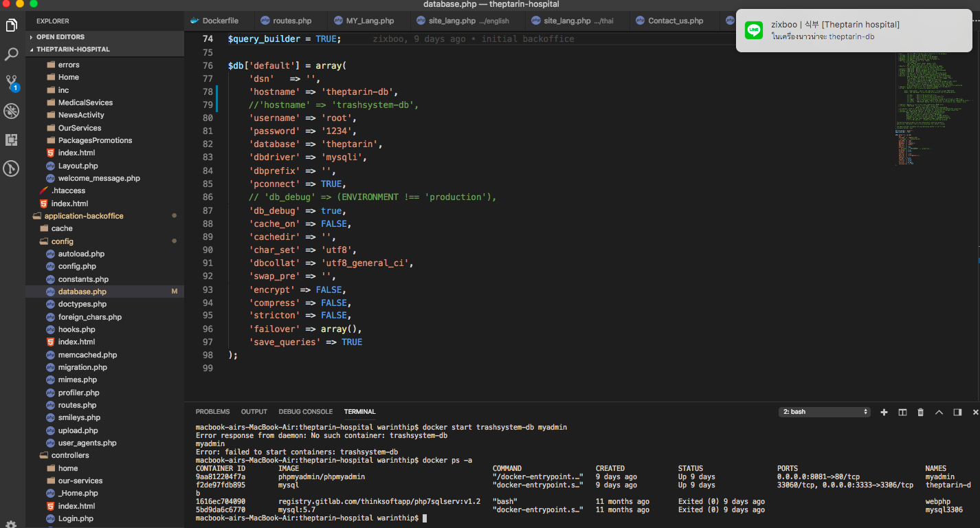Screen dimensions: 980x528
Task: Maximize panel size with up chevron
Action: pos(939,412)
